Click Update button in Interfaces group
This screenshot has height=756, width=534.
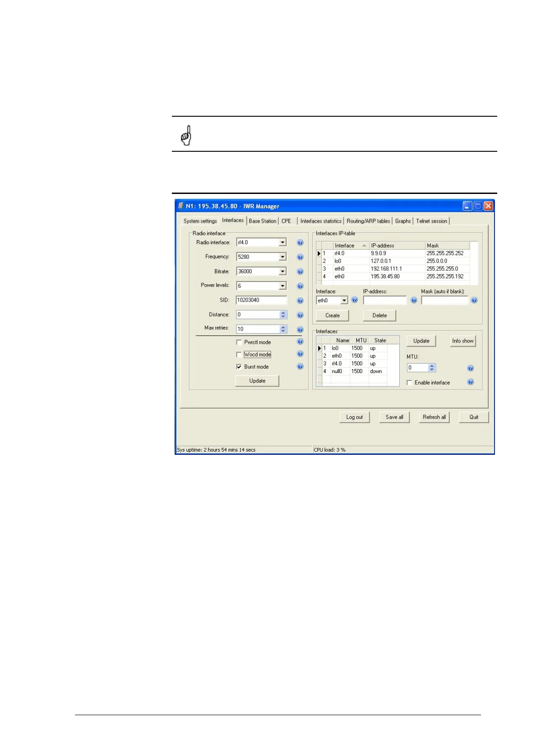(x=421, y=341)
